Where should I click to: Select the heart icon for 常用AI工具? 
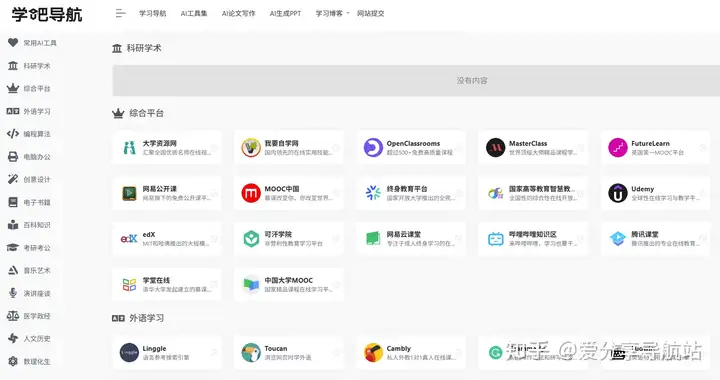tap(13, 43)
